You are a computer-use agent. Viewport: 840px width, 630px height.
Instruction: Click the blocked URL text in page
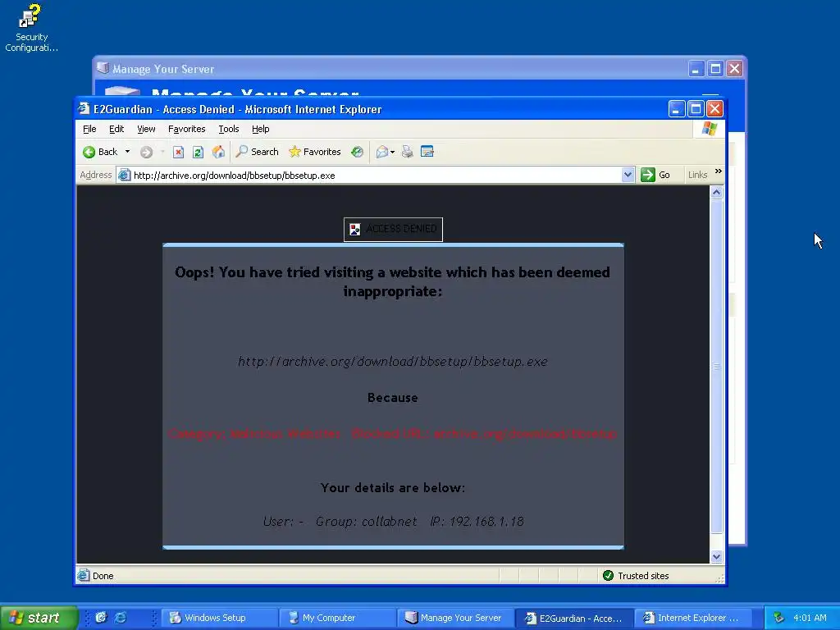[393, 362]
